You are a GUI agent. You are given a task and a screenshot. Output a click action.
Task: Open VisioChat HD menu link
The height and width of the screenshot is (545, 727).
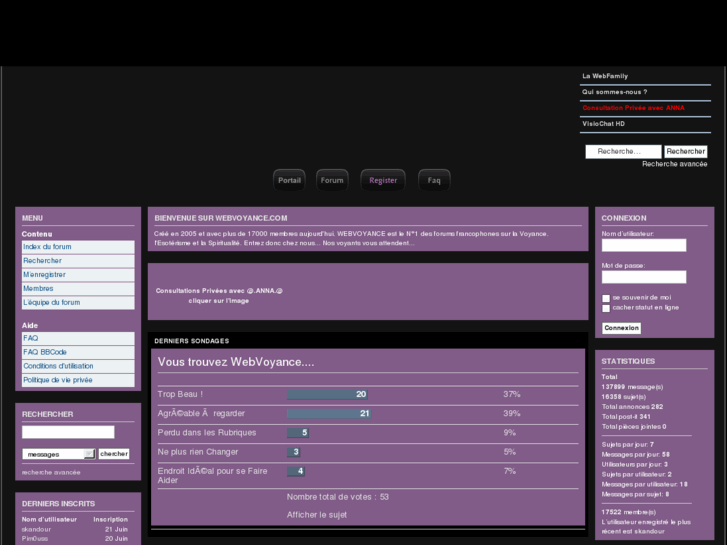pyautogui.click(x=604, y=124)
